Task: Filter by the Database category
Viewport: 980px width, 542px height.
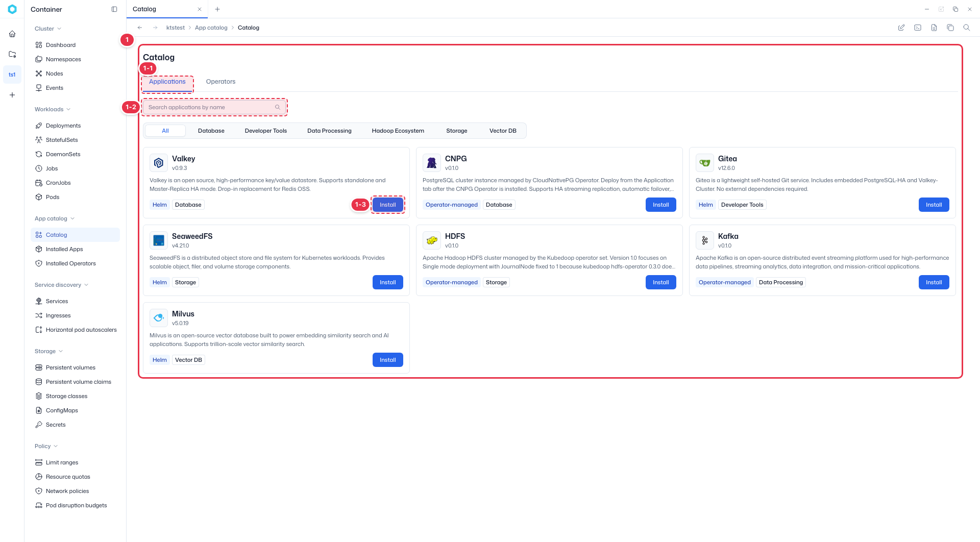Action: [211, 131]
